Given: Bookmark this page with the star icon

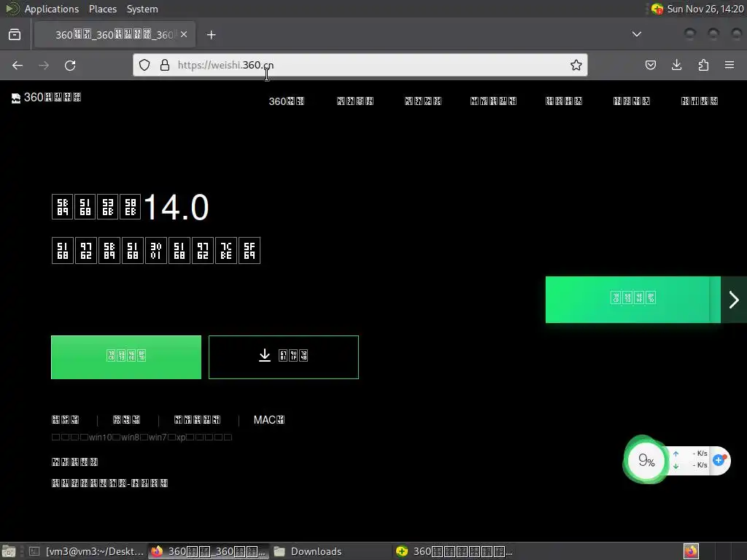Looking at the screenshot, I should (x=576, y=65).
